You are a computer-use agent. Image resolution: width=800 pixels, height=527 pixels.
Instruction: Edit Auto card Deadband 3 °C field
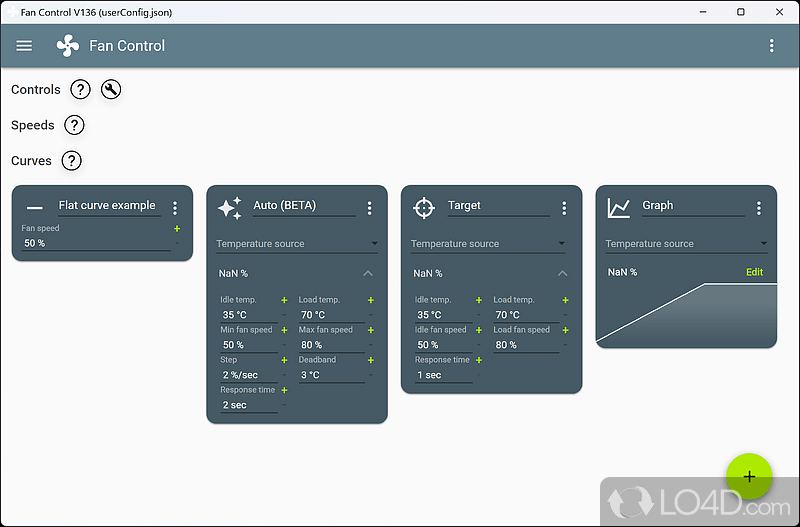click(332, 375)
